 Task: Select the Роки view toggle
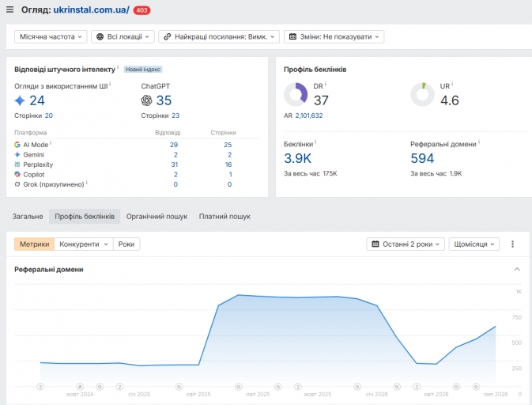126,244
